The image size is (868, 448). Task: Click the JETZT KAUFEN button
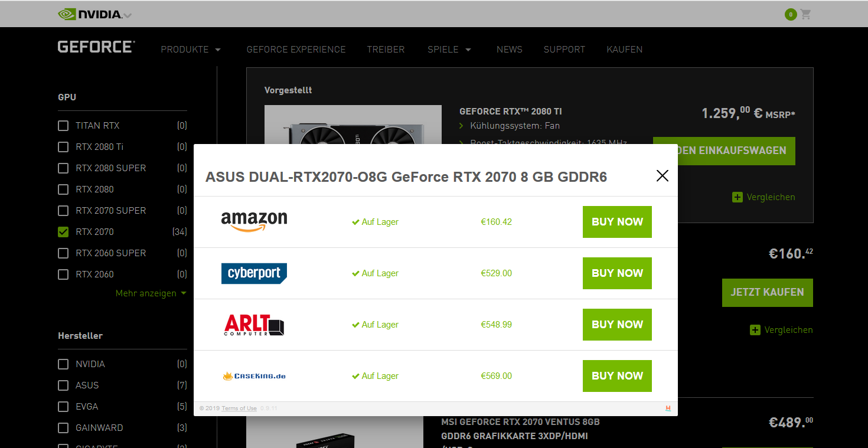tap(768, 292)
